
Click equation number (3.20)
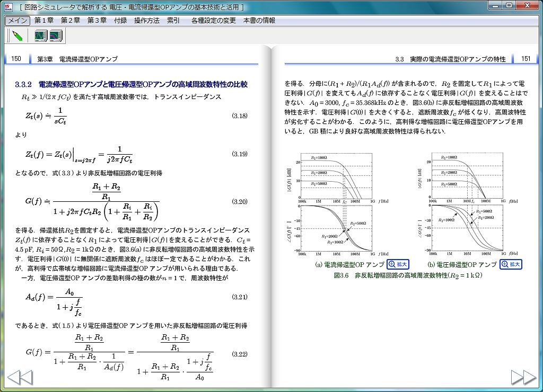(x=240, y=202)
